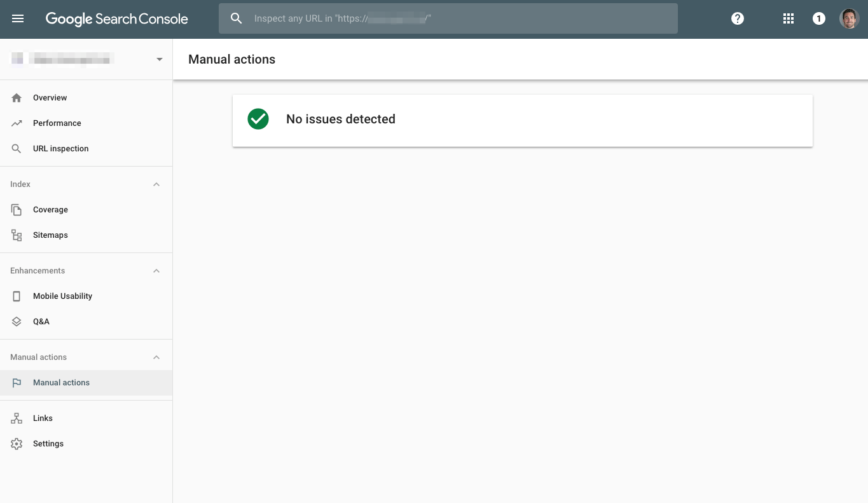Image resolution: width=868 pixels, height=503 pixels.
Task: Open the Help question mark icon
Action: click(x=738, y=19)
